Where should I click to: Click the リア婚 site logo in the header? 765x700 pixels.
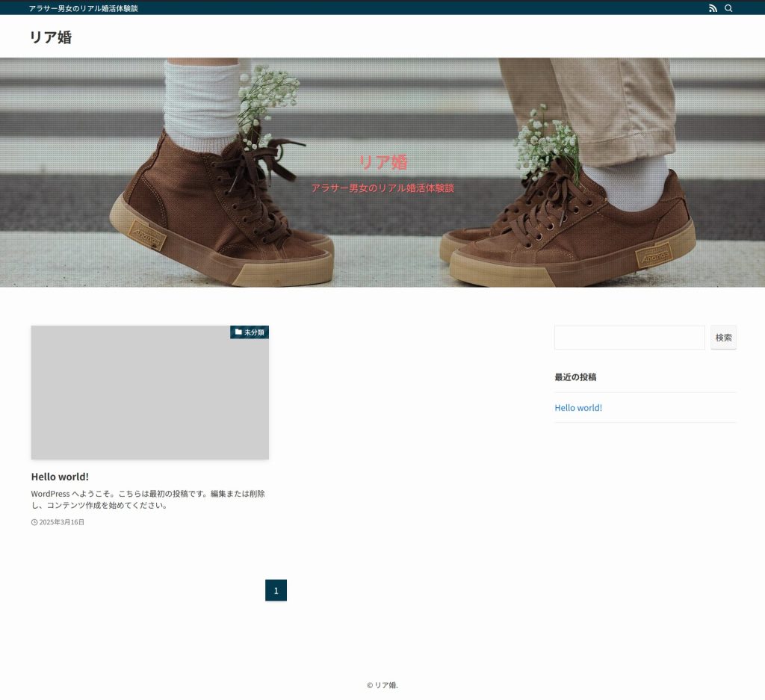tap(51, 37)
